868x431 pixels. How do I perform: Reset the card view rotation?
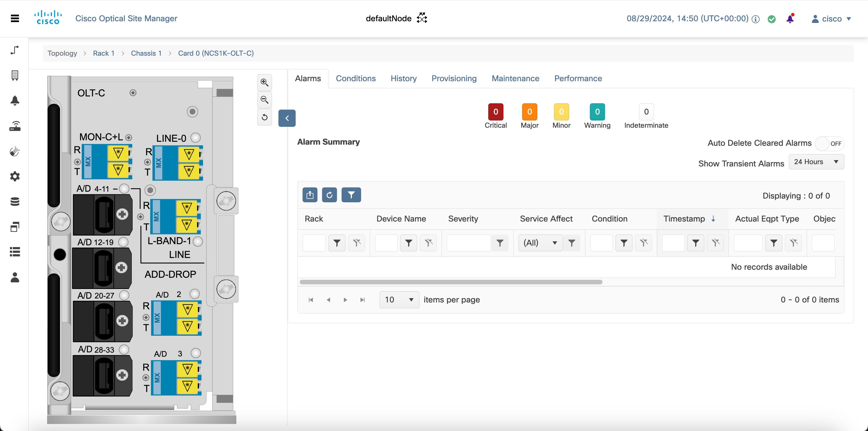265,117
